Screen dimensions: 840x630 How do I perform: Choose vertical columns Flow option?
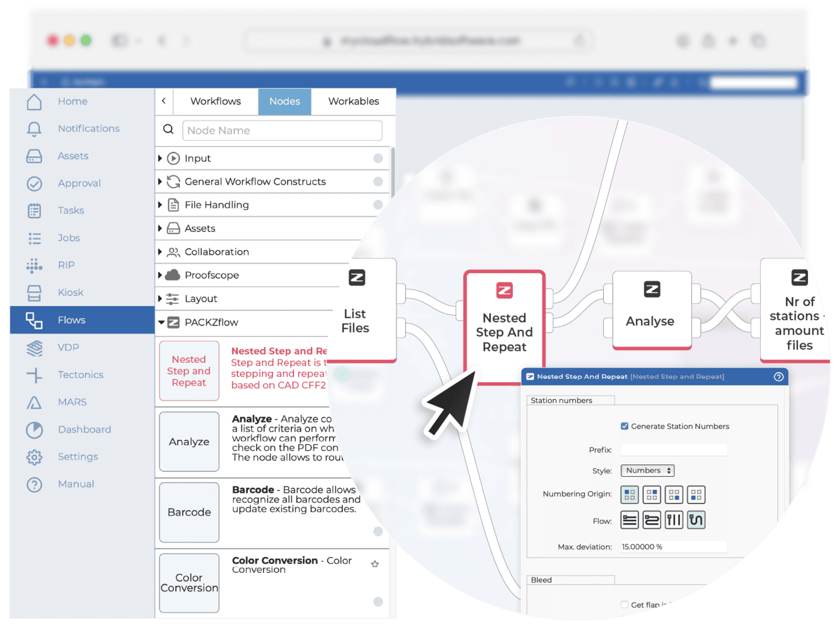pos(674,520)
